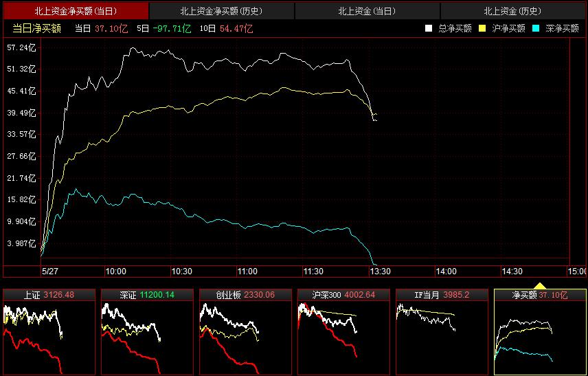Open the 北上资金(当日) tab
The width and height of the screenshot is (588, 376).
(x=367, y=10)
